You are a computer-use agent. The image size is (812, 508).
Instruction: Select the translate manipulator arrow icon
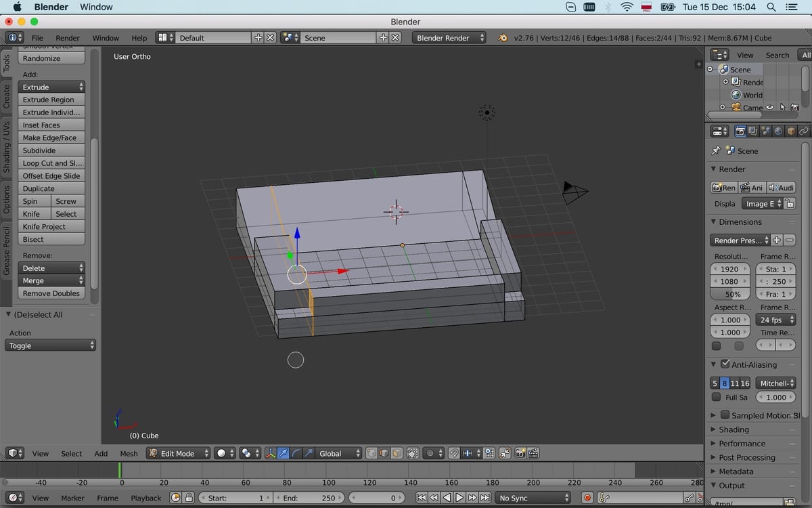[283, 452]
